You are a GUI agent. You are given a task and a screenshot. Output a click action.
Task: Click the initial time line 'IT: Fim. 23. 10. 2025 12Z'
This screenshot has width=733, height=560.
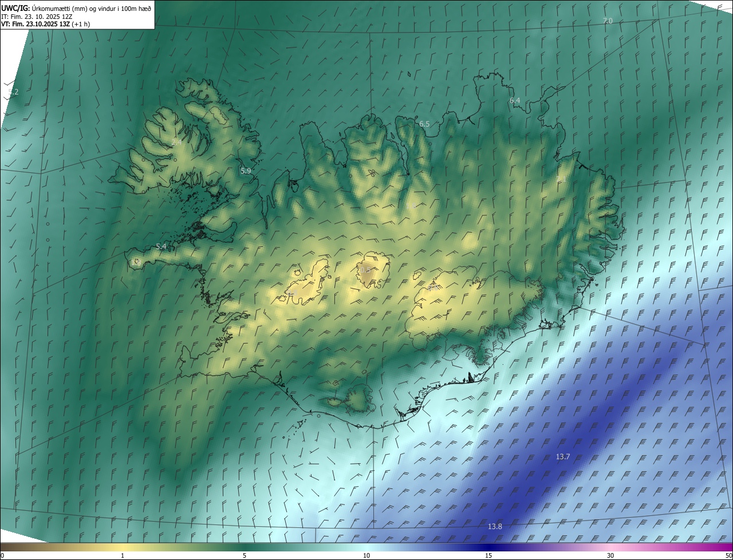(37, 17)
